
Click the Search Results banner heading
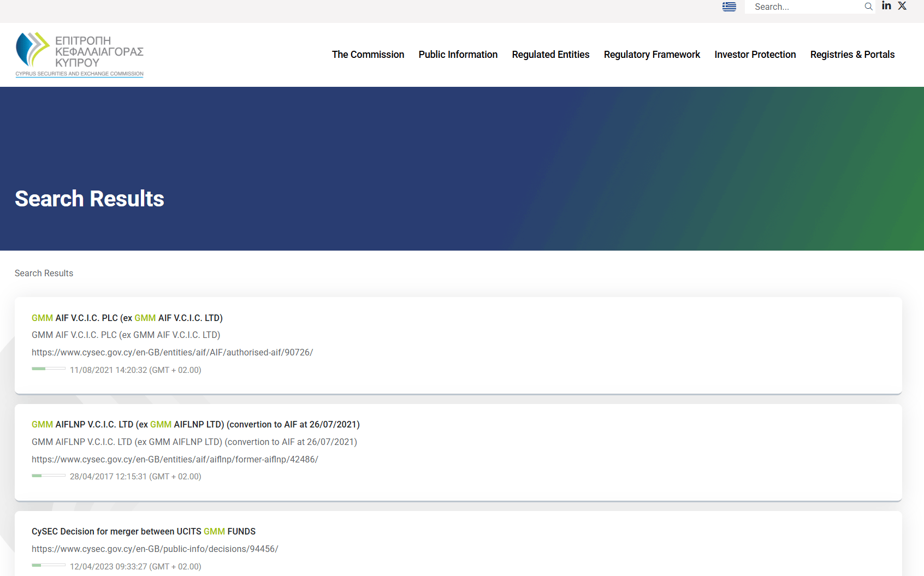pyautogui.click(x=90, y=199)
